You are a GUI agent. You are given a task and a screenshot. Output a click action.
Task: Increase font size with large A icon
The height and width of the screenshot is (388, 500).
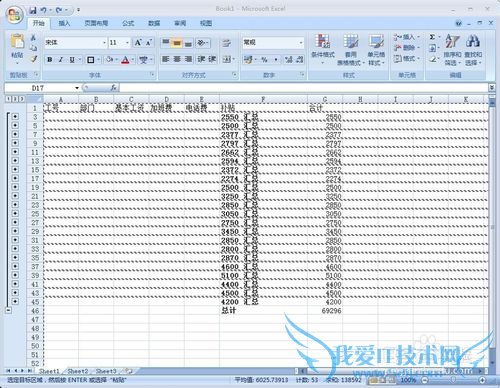click(138, 42)
